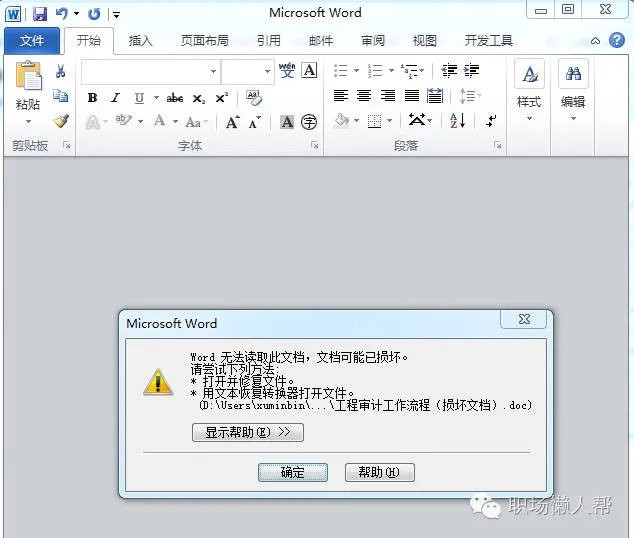
Task: Click 显示帮助(E) >> button in dialog
Action: (247, 433)
